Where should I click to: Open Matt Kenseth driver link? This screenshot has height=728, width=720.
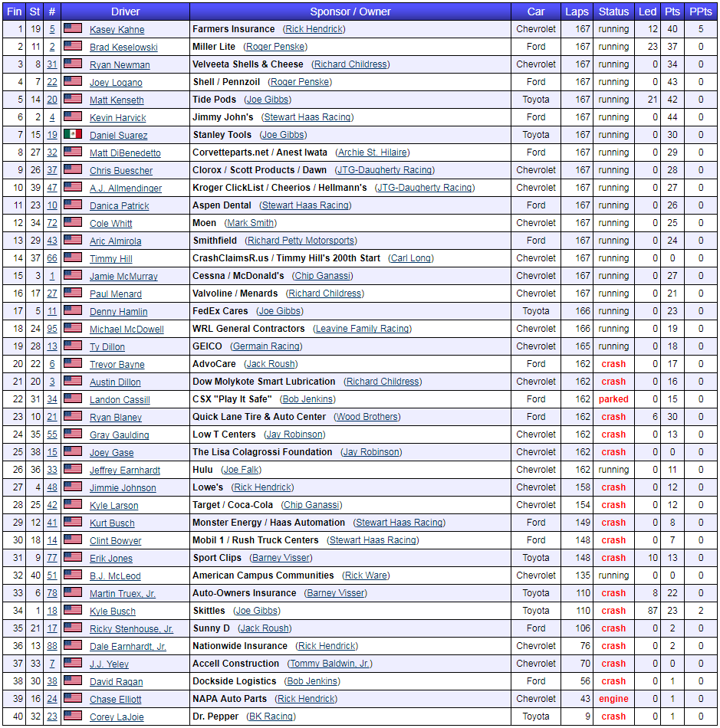(117, 100)
